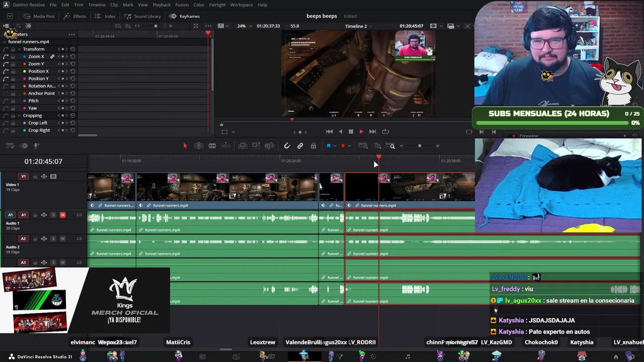The image size is (644, 362).
Task: Disable the Video 1 track filmstrip icon
Action: [53, 176]
